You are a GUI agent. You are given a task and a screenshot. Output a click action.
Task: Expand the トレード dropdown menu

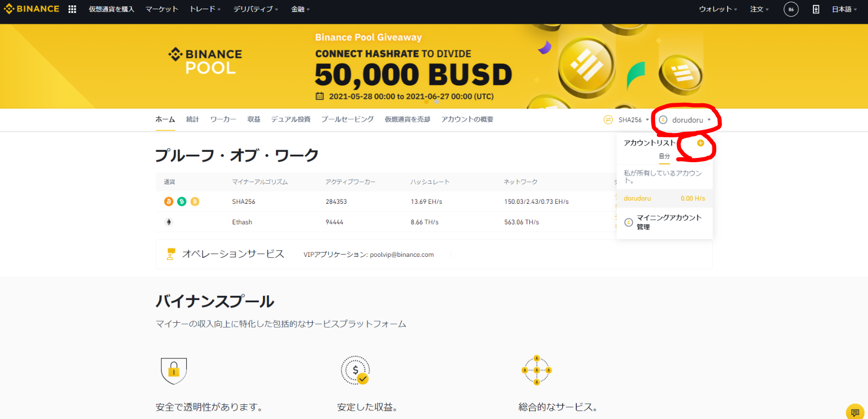click(x=205, y=9)
